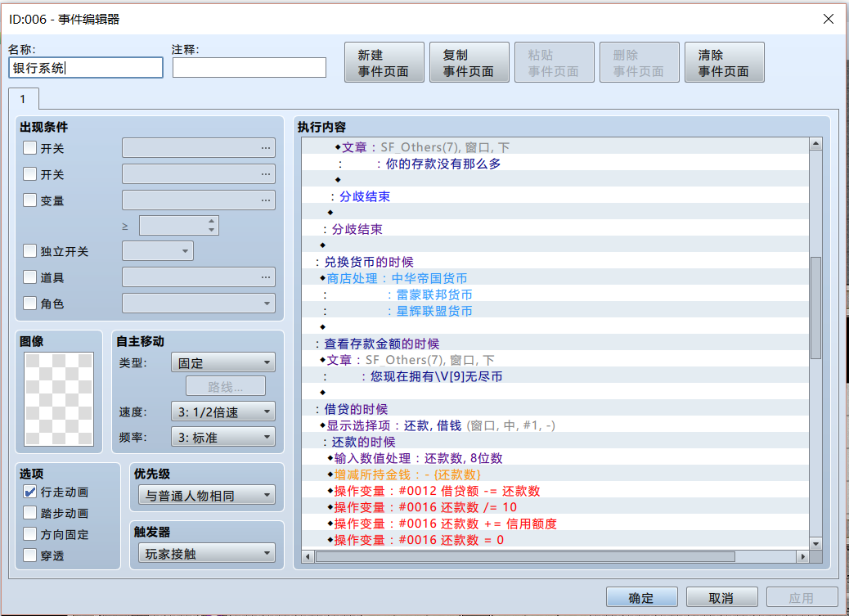Open the 速度 dropdown showing 1/2倍速
Screen dimensions: 849x616
click(223, 411)
